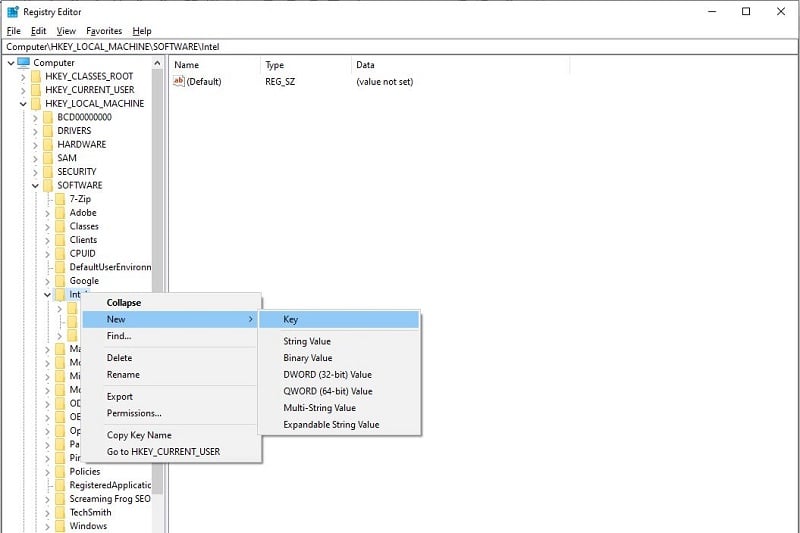The width and height of the screenshot is (800, 533).
Task: Select the Google key folder icon
Action: pyautogui.click(x=60, y=281)
